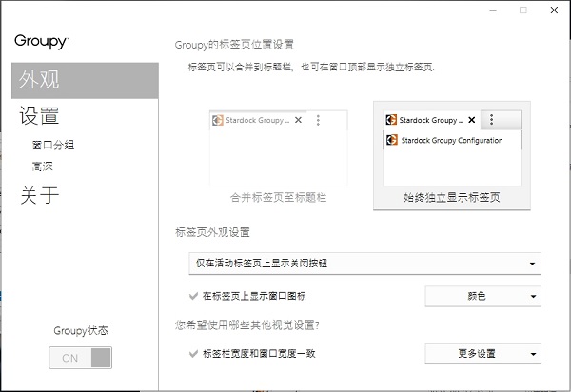
Task: Click the three-dot menu in standalone-tab preview
Action: pyautogui.click(x=491, y=120)
